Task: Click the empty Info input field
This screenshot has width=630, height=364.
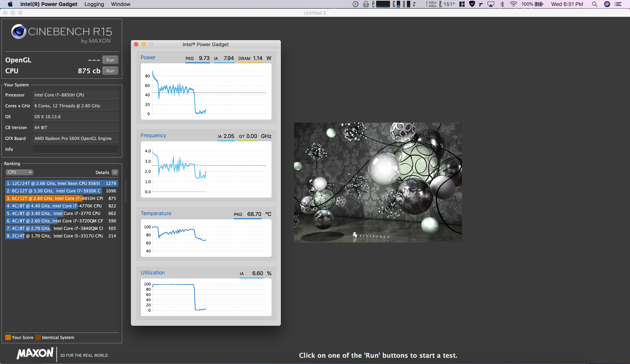Action: coord(75,149)
